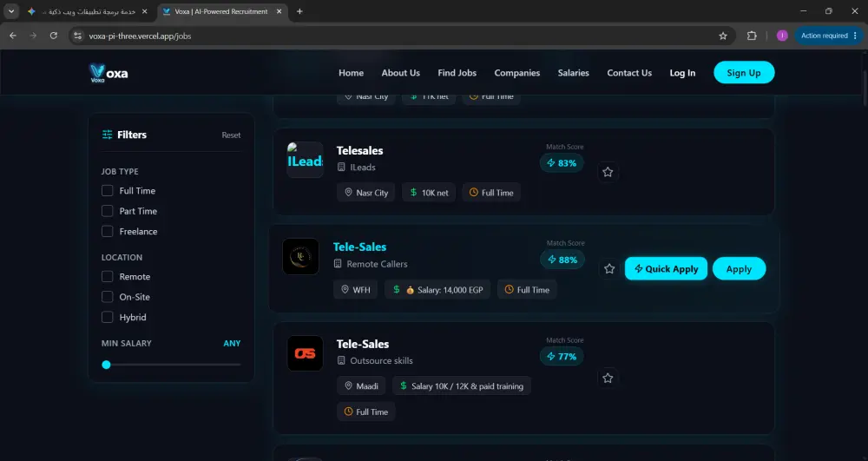
Task: Open site information icon in address bar
Action: [77, 36]
